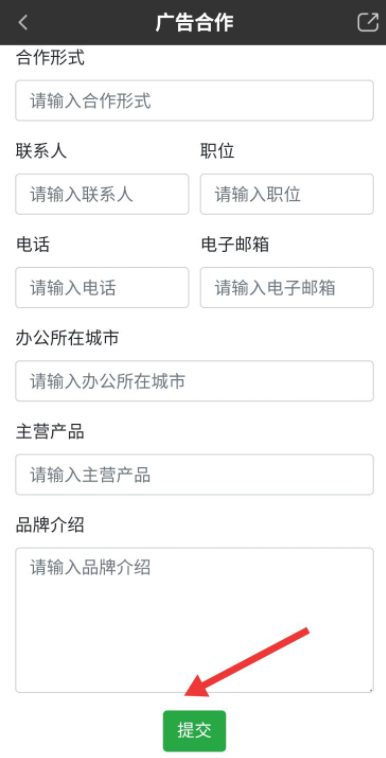Go back using the header arrow

[23, 22]
